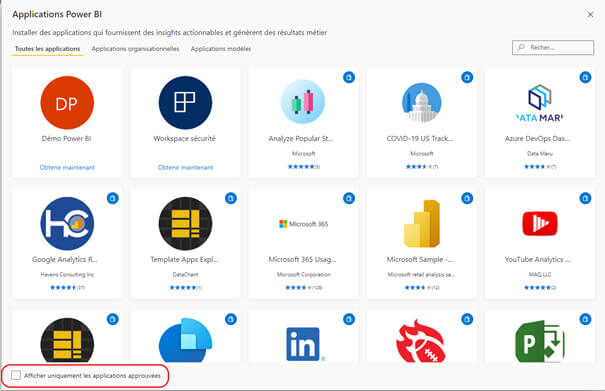Click the badge icon on Analyze Popular Stocks card
This screenshot has width=605, height=391.
(349, 77)
